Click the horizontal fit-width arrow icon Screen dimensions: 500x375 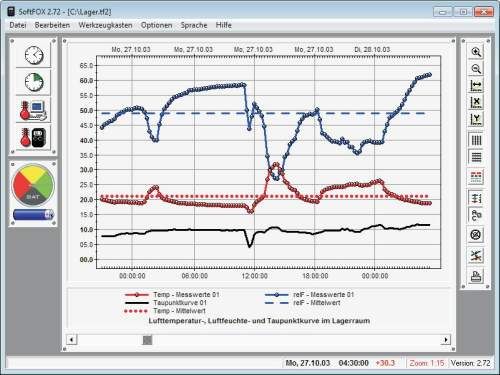(x=476, y=86)
